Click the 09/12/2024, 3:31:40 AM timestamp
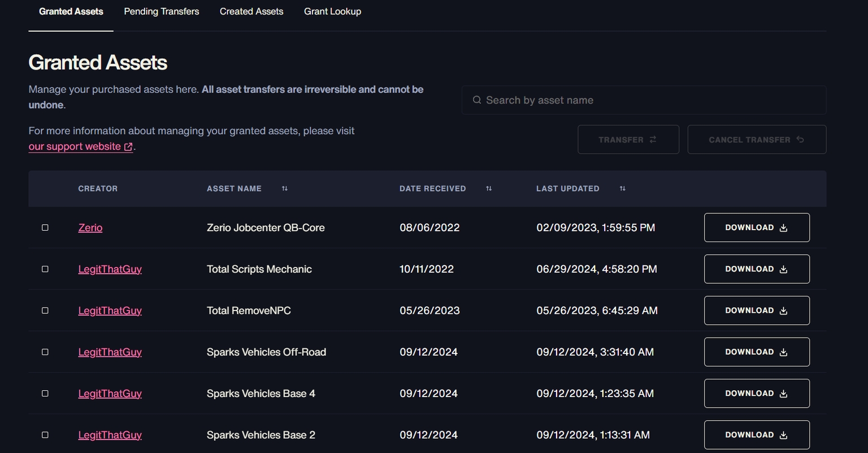 [x=595, y=352]
